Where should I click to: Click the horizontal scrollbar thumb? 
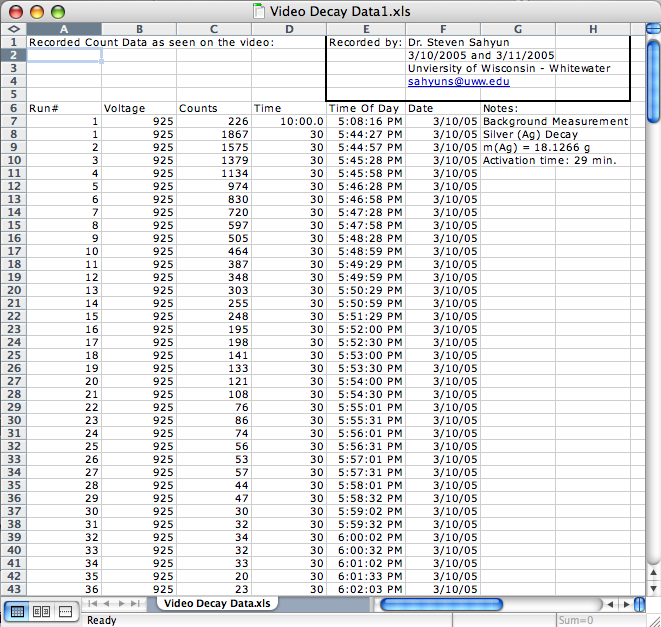pos(441,604)
